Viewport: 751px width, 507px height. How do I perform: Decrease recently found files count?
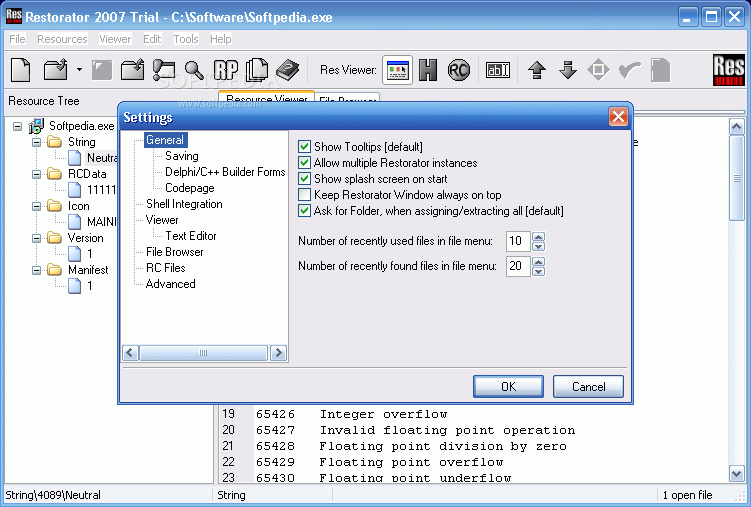(538, 271)
